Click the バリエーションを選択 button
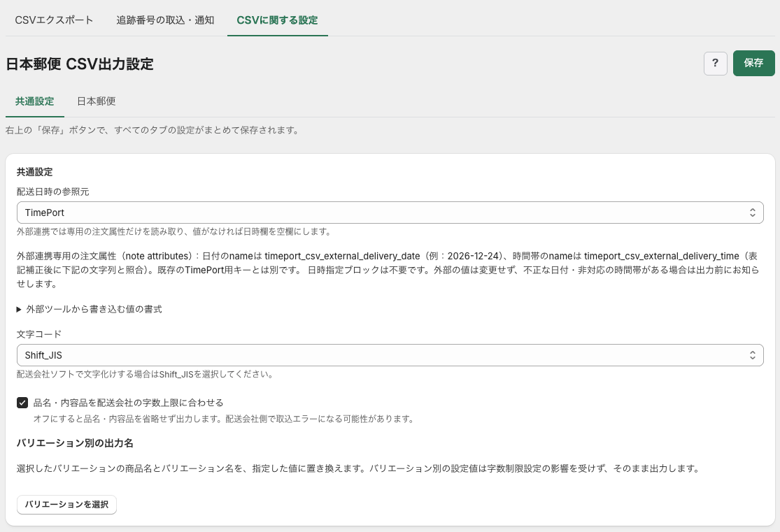 pyautogui.click(x=66, y=505)
